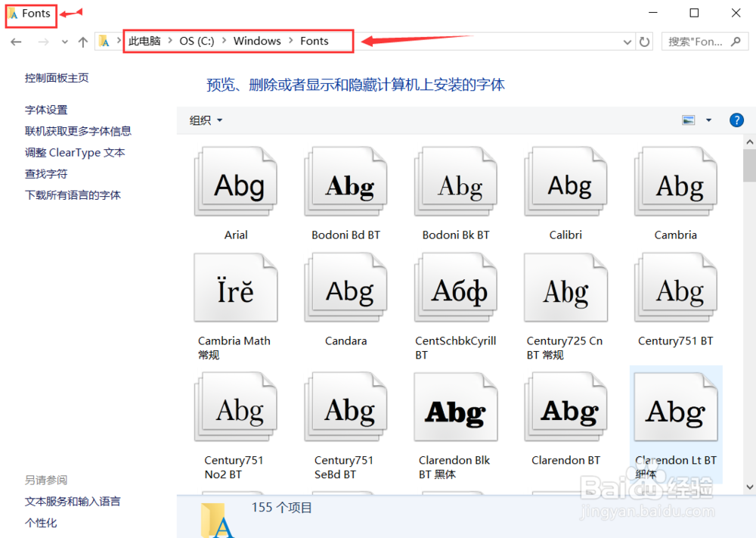756x538 pixels.
Task: Select the Candara font icon
Action: (x=345, y=288)
